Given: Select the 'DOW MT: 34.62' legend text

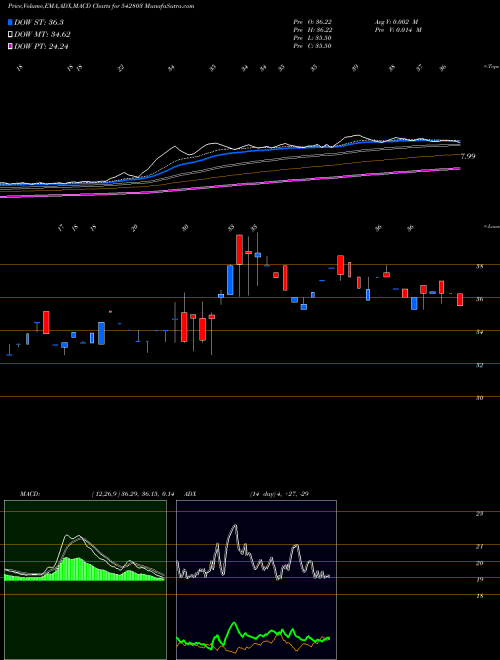Looking at the screenshot, I should tap(42, 35).
